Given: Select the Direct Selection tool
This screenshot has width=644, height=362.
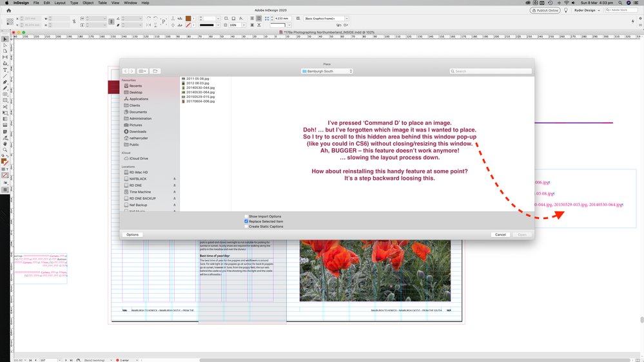Looking at the screenshot, I should click(5, 45).
